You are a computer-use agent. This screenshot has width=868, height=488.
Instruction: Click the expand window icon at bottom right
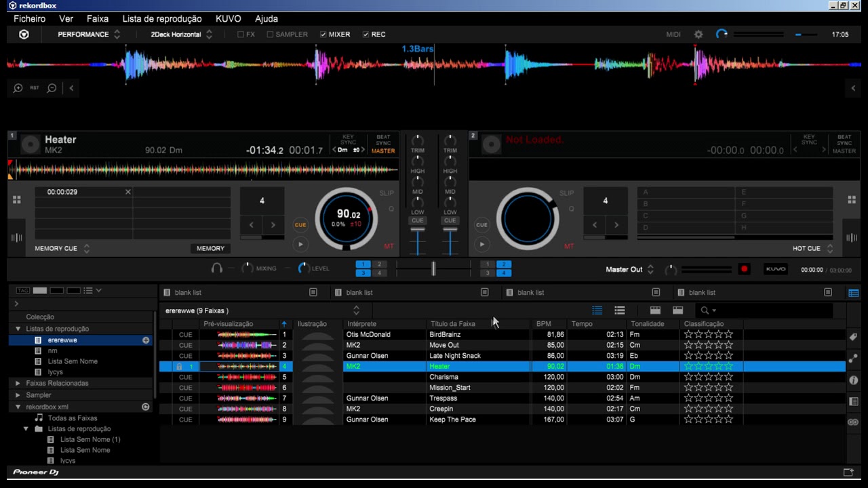848,472
